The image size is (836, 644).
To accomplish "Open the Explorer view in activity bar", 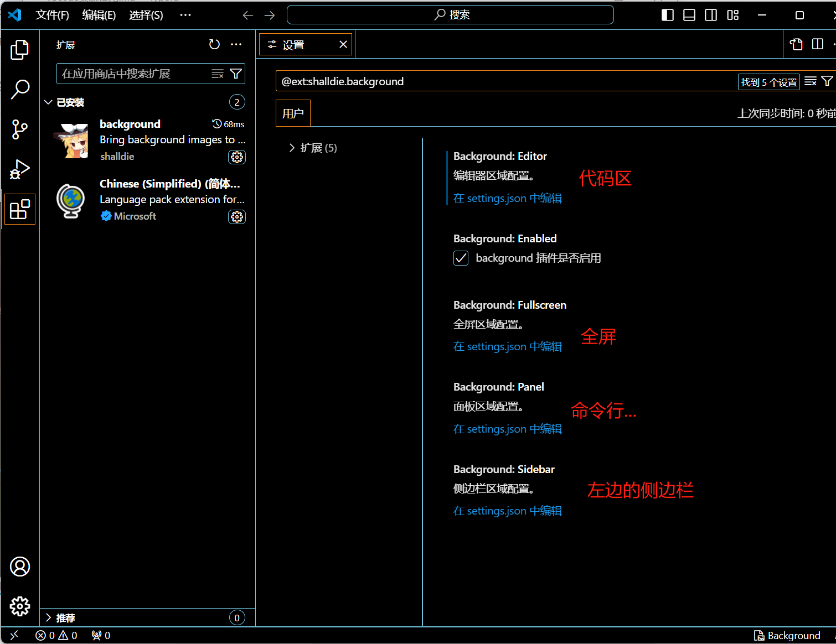I will point(20,50).
